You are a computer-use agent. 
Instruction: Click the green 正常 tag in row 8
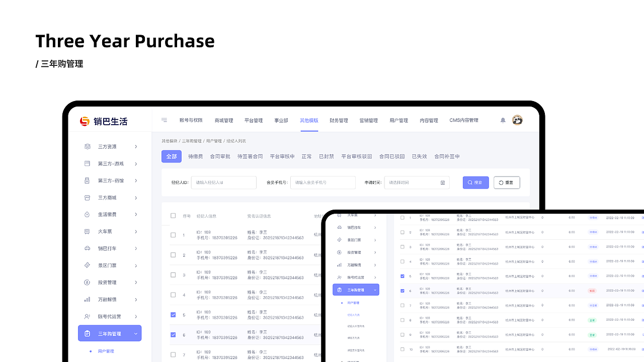[x=592, y=320]
